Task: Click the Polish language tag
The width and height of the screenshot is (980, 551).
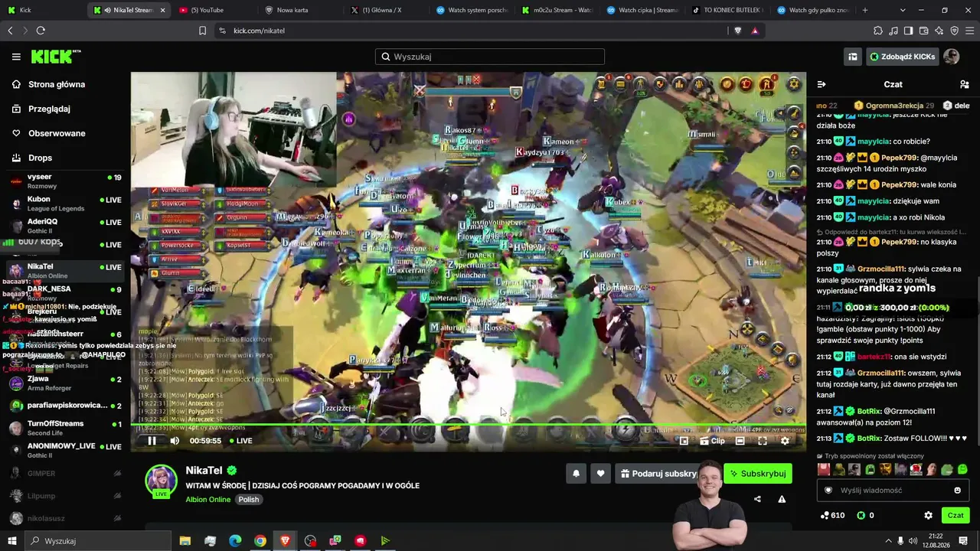Action: pyautogui.click(x=249, y=500)
